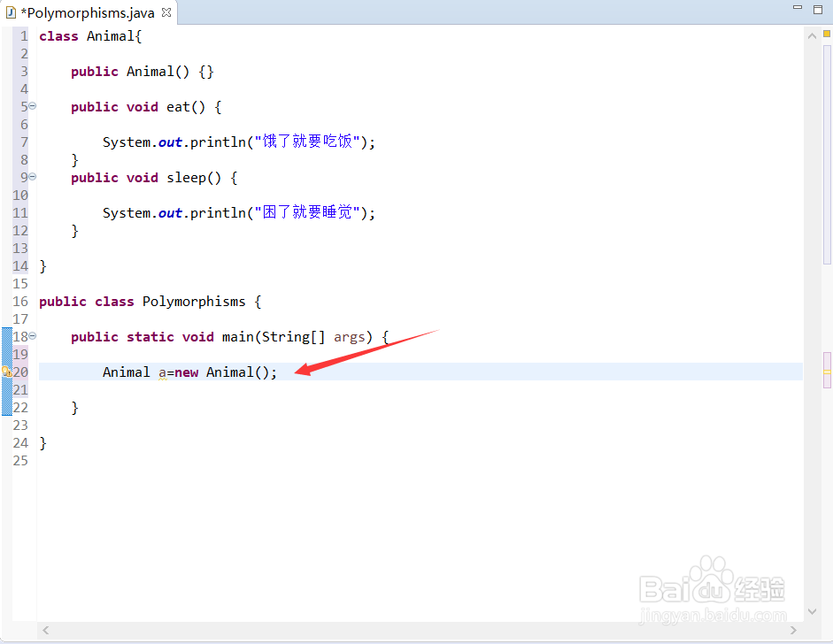Open the quick-fix lightbulb on line 20
Viewport: 833px width, 644px height.
coord(6,369)
